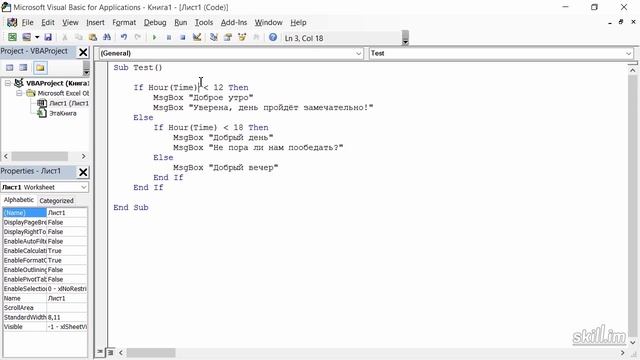The width and height of the screenshot is (640, 360).
Task: Open the Window menu
Action: click(x=269, y=22)
